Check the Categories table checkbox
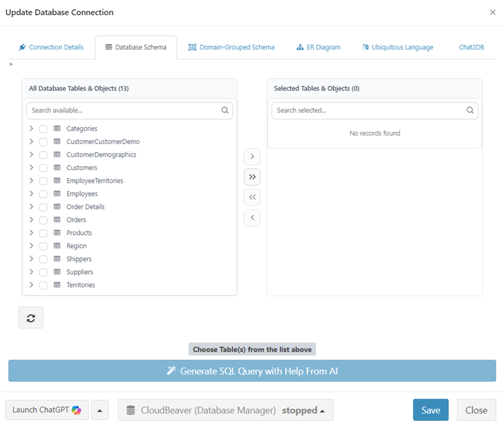Image resolution: width=504 pixels, height=426 pixels. tap(43, 129)
